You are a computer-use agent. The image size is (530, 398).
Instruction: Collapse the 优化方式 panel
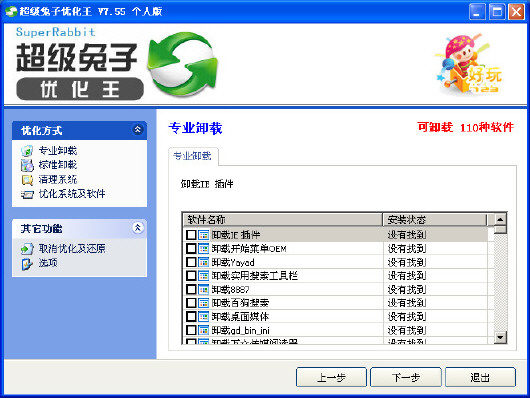pos(138,130)
